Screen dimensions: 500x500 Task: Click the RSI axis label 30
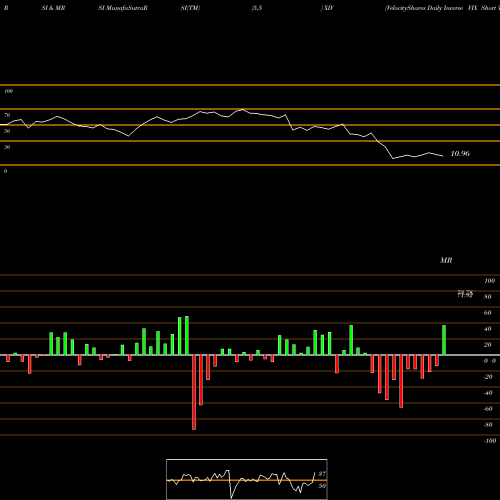tap(7, 147)
